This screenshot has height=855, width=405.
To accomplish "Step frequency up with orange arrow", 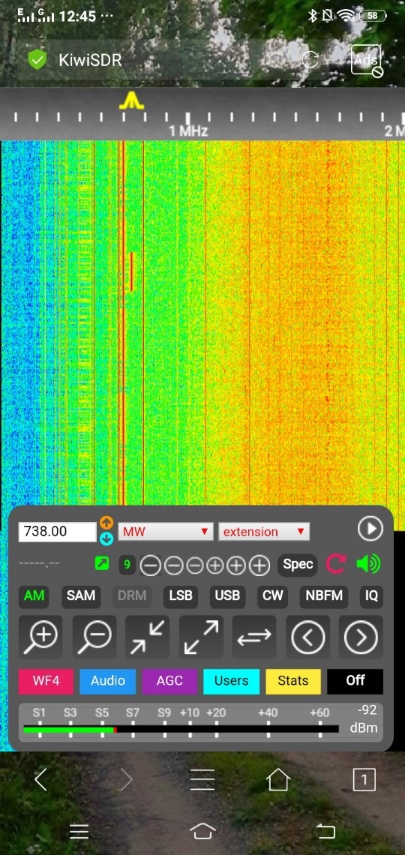I will pos(107,522).
